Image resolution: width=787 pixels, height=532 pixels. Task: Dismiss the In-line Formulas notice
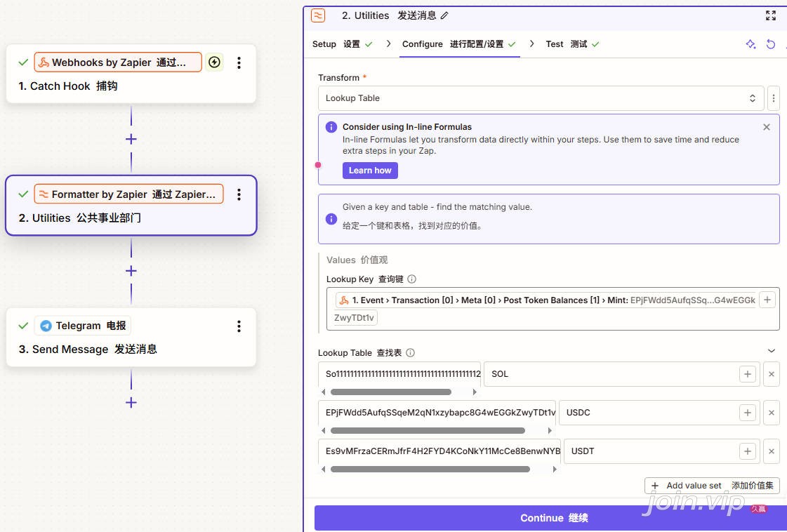click(x=767, y=127)
